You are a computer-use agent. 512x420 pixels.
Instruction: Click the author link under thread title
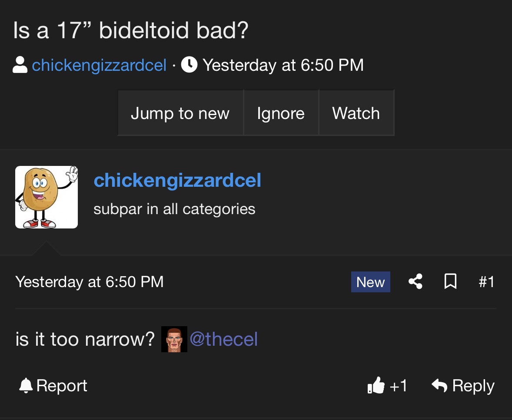99,65
